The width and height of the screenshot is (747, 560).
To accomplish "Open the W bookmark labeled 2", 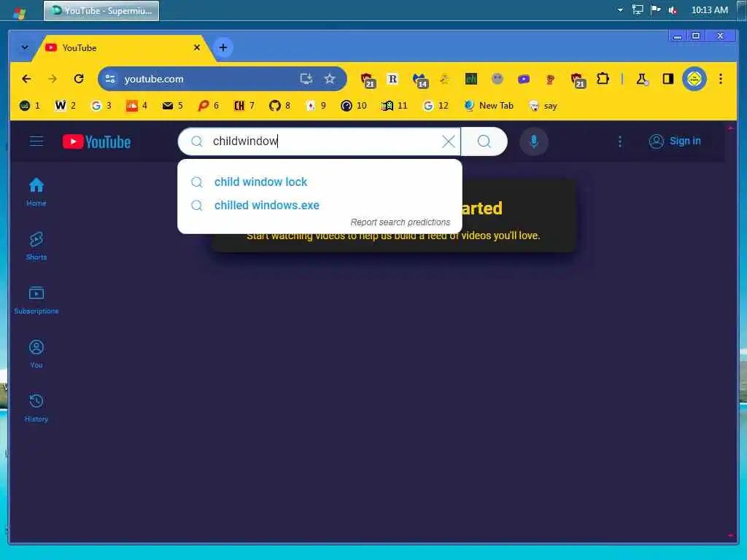I will point(65,106).
